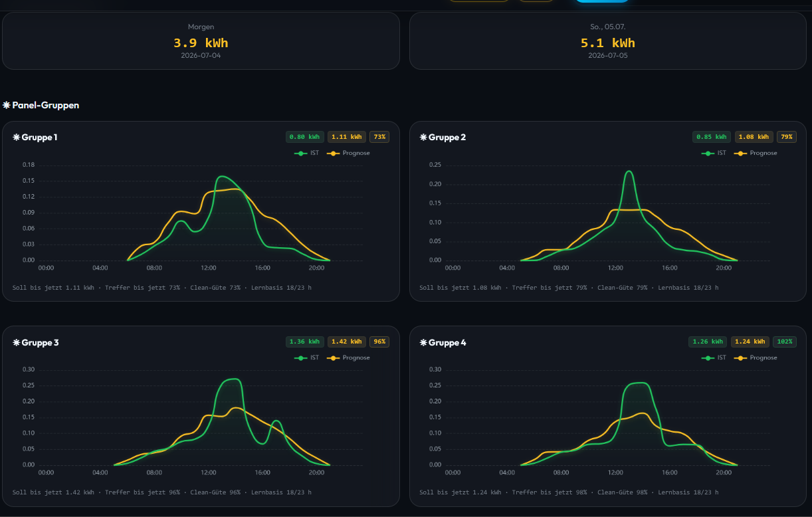Click the 3.9 kWh value in Morgen card

coord(201,43)
